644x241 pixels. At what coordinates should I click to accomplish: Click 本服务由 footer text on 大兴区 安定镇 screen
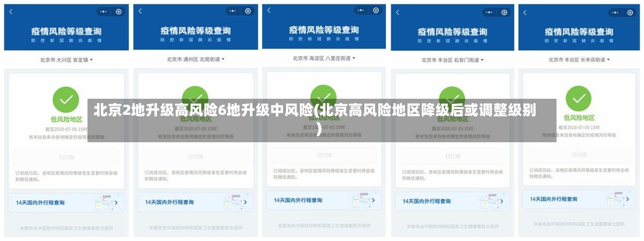click(67, 228)
